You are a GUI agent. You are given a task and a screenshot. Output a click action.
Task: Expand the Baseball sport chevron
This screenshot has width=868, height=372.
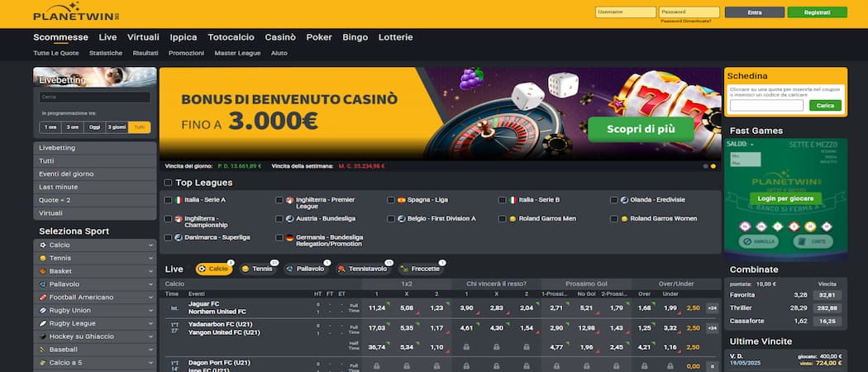(150, 350)
